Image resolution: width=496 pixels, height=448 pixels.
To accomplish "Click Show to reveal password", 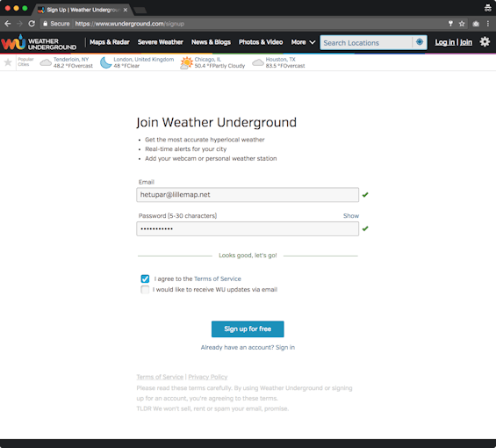I will tap(351, 216).
